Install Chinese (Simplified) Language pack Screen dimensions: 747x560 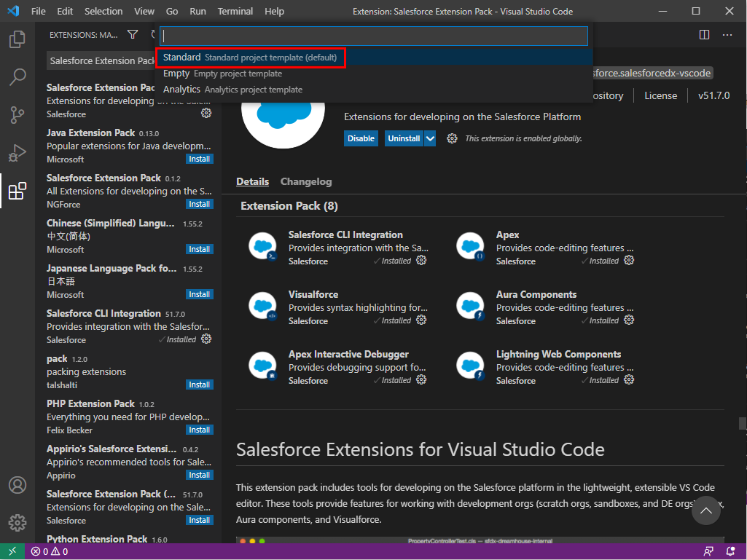(199, 250)
